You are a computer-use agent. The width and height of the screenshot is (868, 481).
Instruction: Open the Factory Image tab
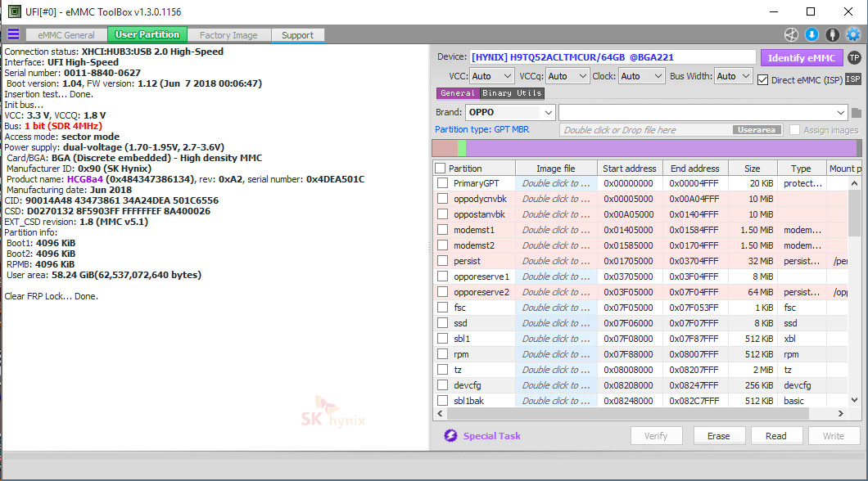click(x=228, y=35)
